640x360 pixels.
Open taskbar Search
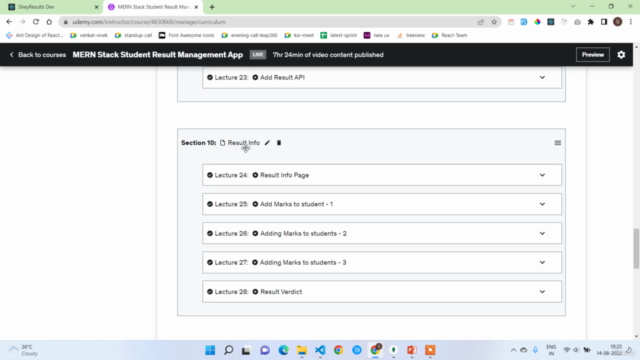tap(229, 350)
